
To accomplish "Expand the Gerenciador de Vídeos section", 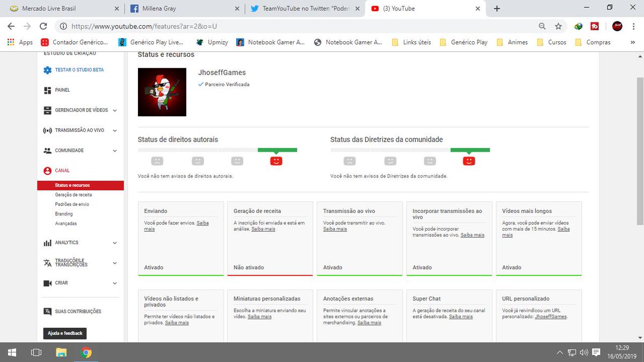I will pos(115,110).
